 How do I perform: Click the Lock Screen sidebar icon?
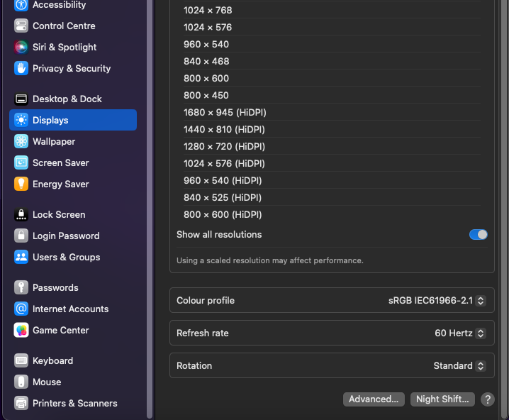pyautogui.click(x=21, y=214)
